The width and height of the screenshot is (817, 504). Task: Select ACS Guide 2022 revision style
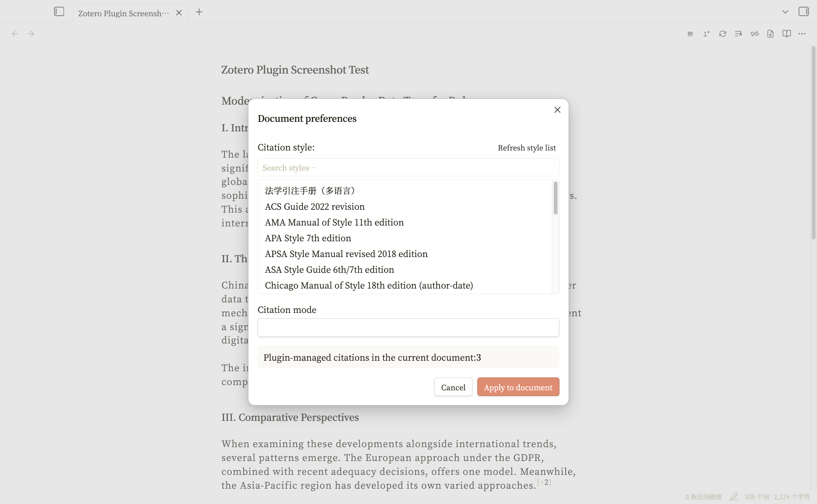click(x=405, y=207)
